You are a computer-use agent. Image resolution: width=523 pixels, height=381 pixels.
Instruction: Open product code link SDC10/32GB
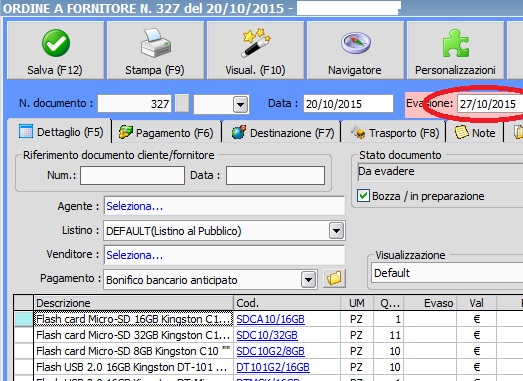tap(267, 335)
